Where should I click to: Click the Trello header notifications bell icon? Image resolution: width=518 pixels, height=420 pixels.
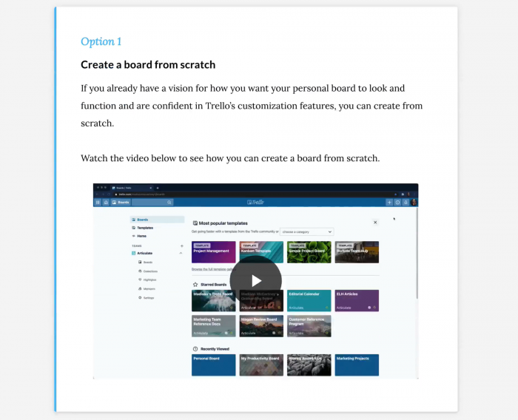tap(406, 203)
